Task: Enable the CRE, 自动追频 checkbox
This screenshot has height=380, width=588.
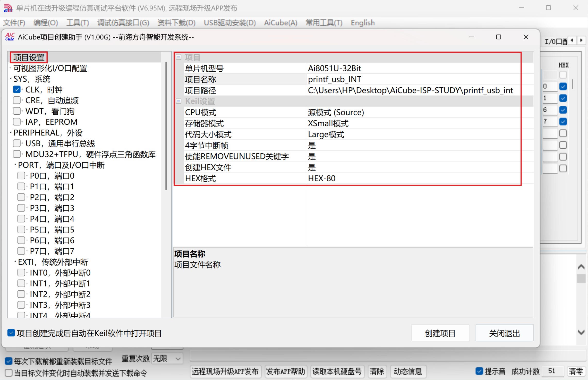Action: tap(17, 100)
